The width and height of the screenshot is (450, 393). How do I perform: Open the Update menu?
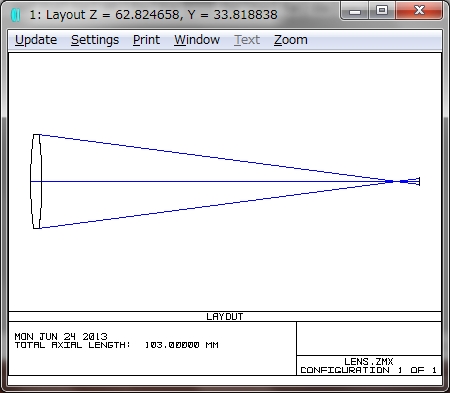(x=36, y=40)
